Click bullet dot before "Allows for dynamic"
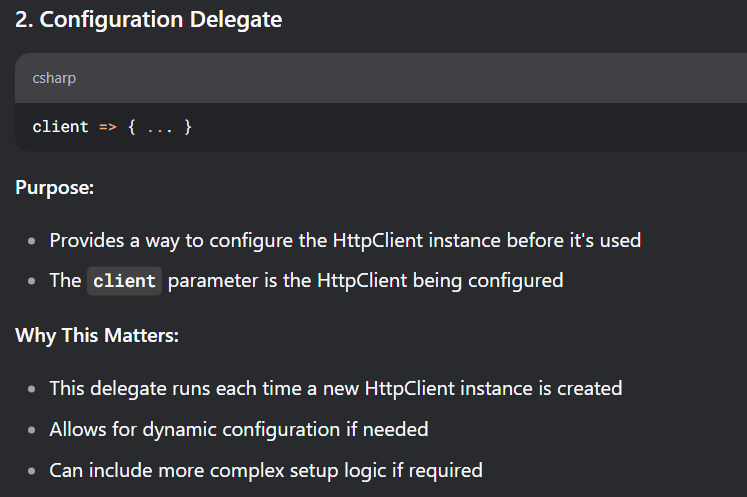The image size is (747, 497). click(31, 430)
